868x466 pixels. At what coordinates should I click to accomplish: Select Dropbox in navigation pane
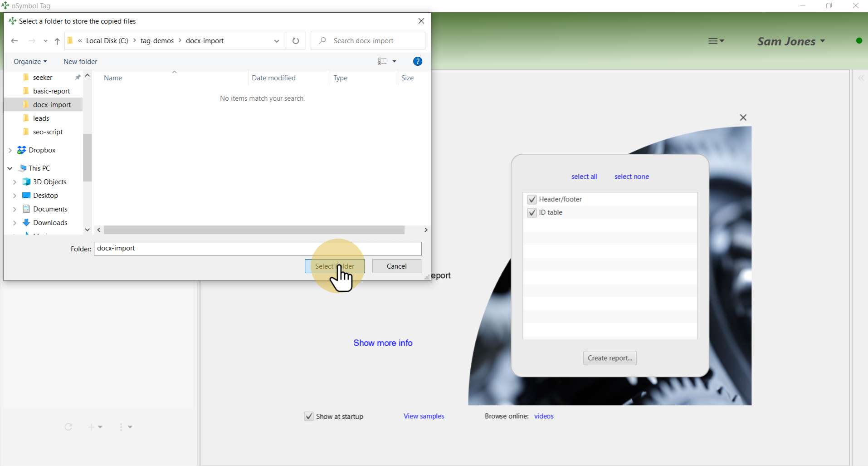click(x=42, y=150)
